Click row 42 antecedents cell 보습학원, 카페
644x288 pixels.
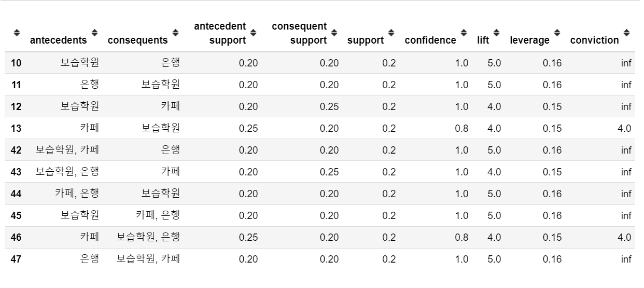click(67, 150)
